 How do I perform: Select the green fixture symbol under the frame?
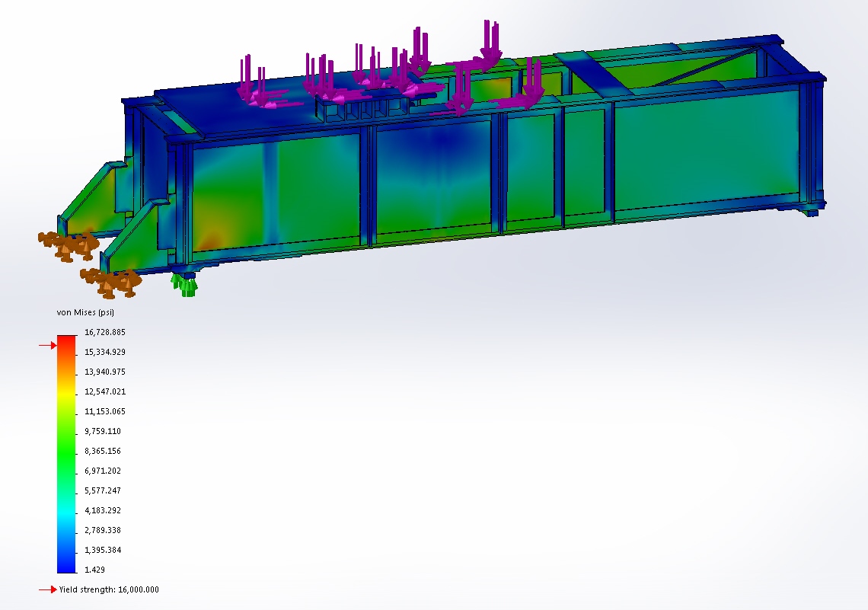[184, 285]
